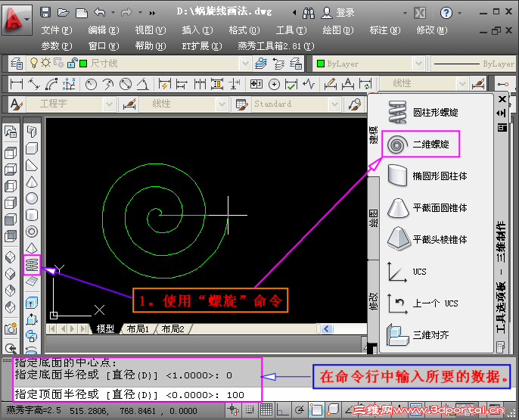Toggle 3D Object Snap in status bar
Screen dimensions: 519x420
(333, 410)
